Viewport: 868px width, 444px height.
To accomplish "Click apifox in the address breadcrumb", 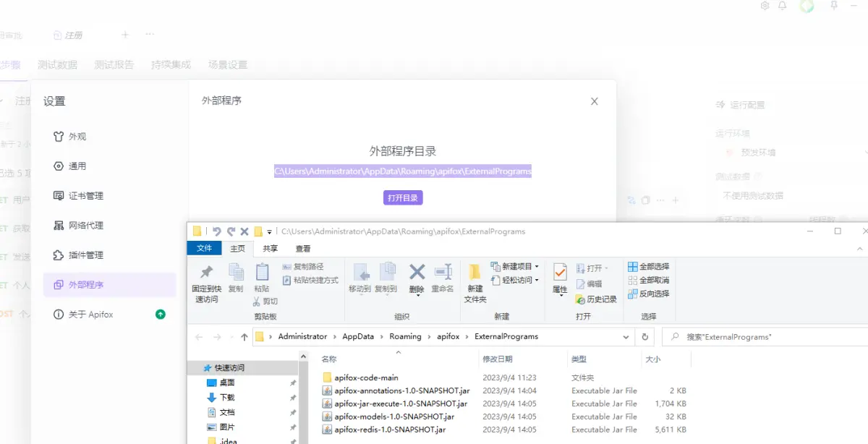I will [448, 336].
